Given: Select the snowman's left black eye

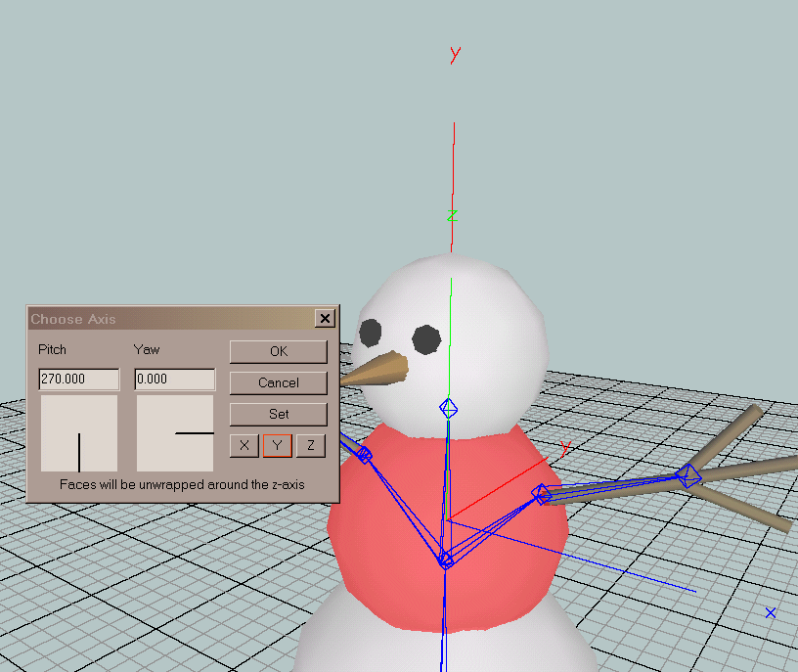Looking at the screenshot, I should tap(370, 334).
